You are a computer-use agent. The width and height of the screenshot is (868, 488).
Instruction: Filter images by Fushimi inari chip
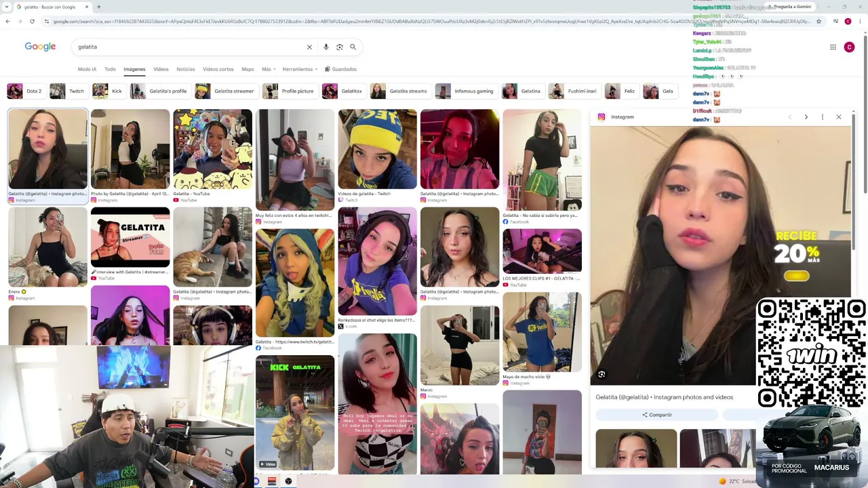[x=574, y=91]
